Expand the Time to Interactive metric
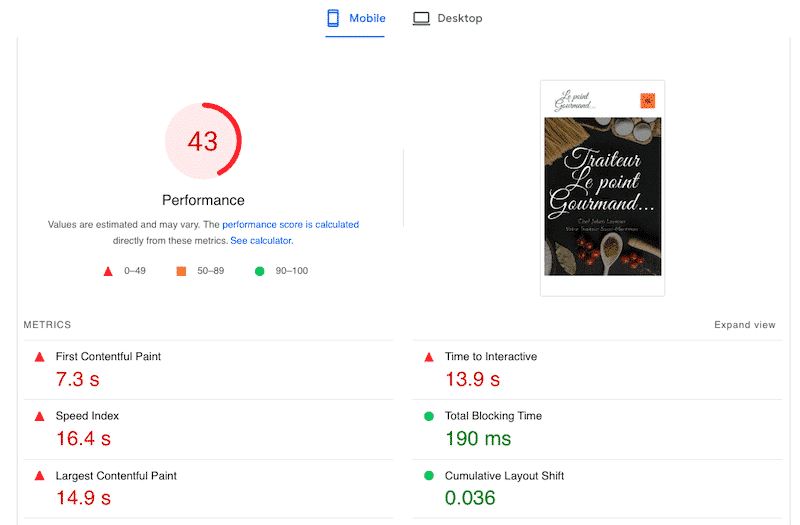Screen dimensions: 800x525 point(490,357)
